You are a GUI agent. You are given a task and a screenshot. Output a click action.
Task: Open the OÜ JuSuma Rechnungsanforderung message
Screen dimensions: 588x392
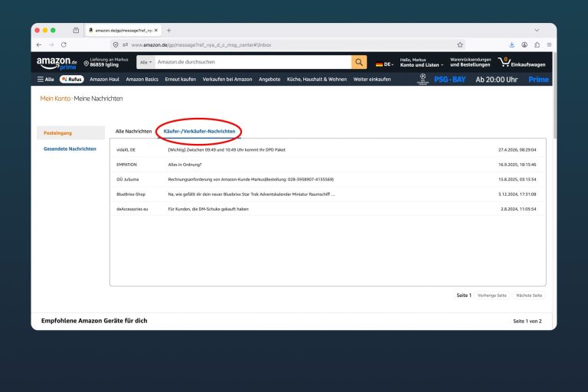coord(328,179)
